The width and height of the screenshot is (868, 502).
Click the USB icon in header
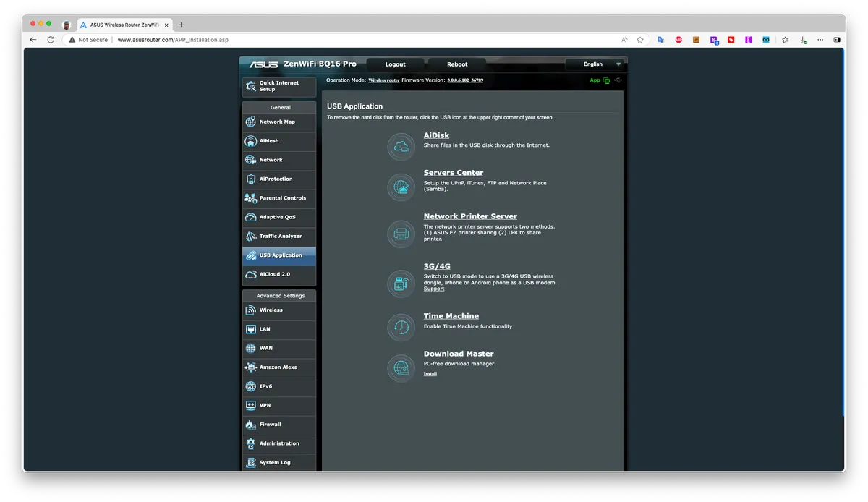[618, 80]
